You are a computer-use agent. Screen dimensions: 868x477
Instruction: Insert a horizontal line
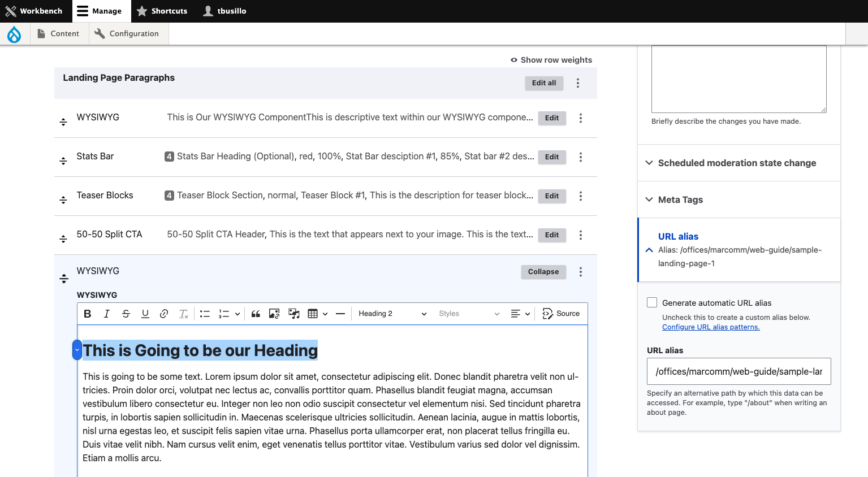click(340, 314)
